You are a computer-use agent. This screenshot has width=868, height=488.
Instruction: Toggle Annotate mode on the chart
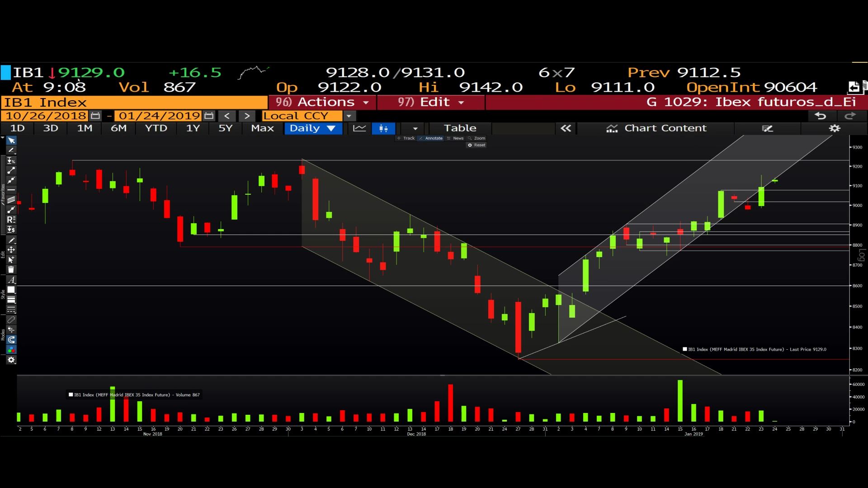pyautogui.click(x=431, y=138)
